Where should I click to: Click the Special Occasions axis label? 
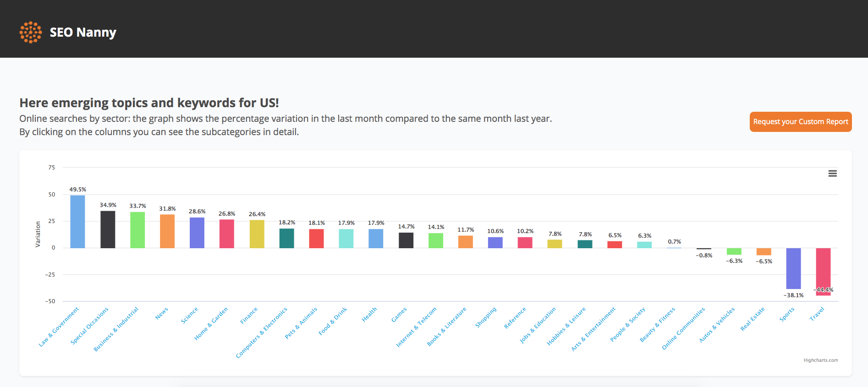[90, 326]
